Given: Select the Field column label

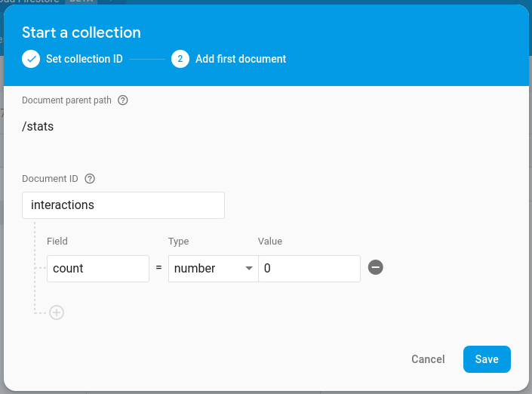Looking at the screenshot, I should (x=57, y=242).
